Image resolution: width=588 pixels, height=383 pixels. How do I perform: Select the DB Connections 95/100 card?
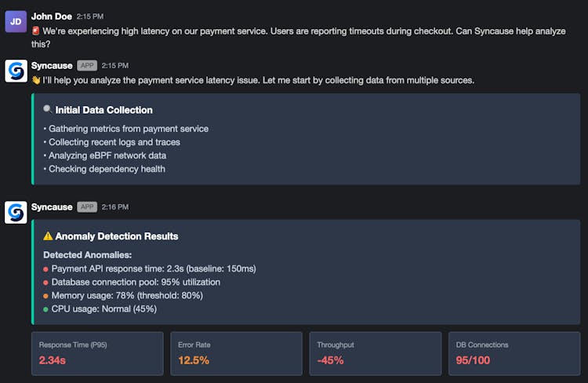pos(514,353)
